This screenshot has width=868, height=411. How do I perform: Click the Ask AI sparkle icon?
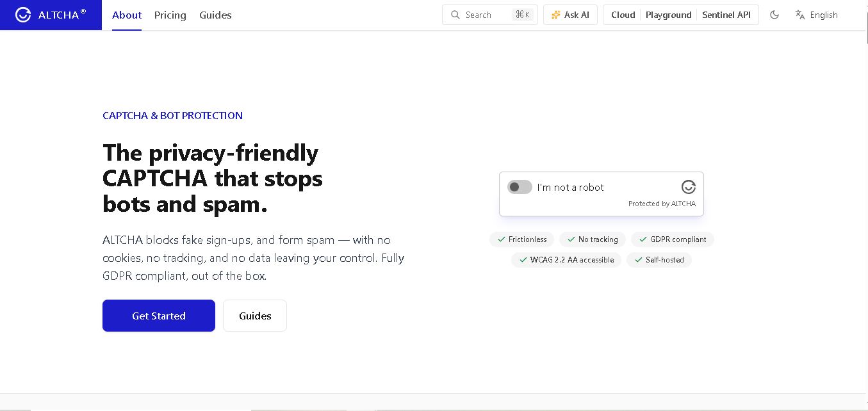coord(555,15)
